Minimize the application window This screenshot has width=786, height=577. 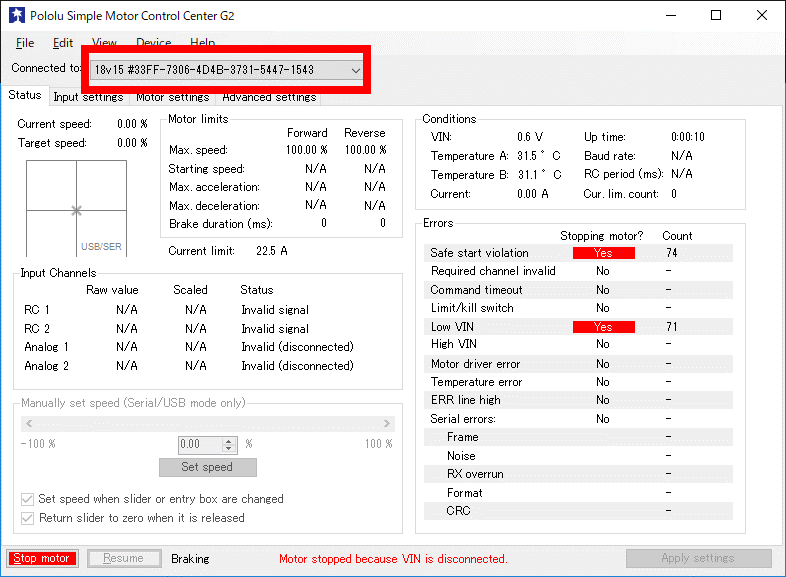pos(671,16)
